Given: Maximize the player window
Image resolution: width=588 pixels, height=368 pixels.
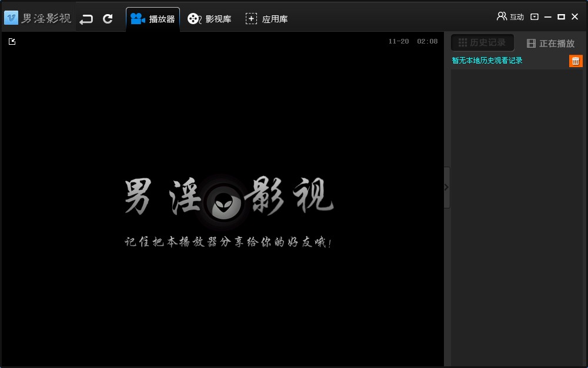Looking at the screenshot, I should click(561, 16).
